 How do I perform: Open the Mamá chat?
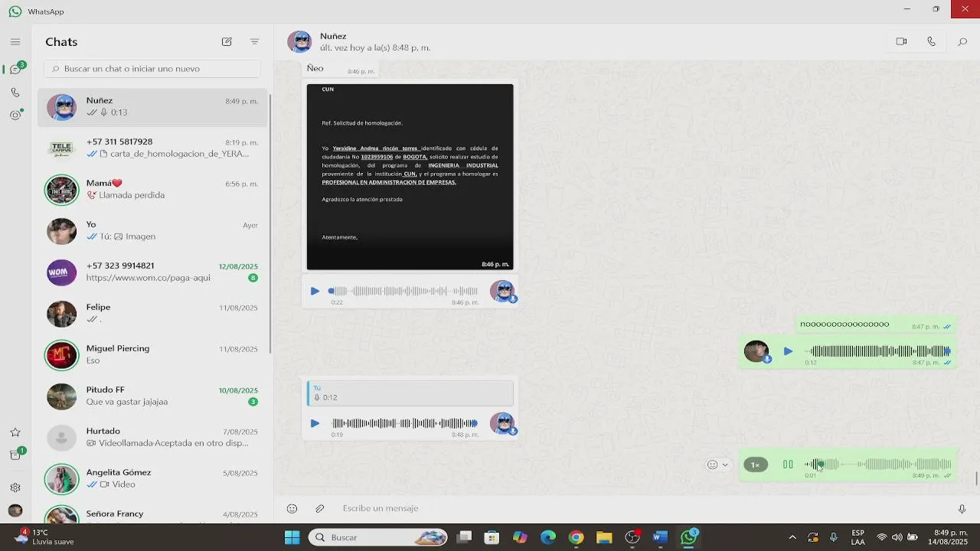[x=152, y=189]
